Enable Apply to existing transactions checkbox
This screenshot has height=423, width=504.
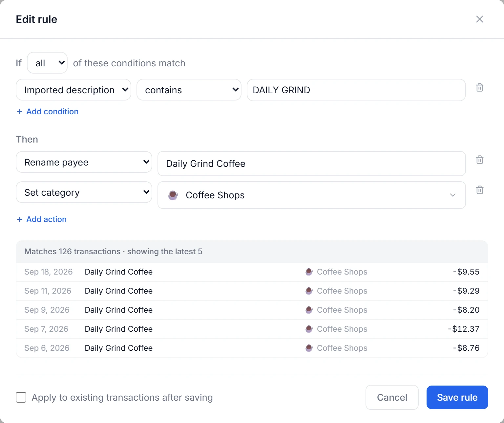tap(21, 397)
